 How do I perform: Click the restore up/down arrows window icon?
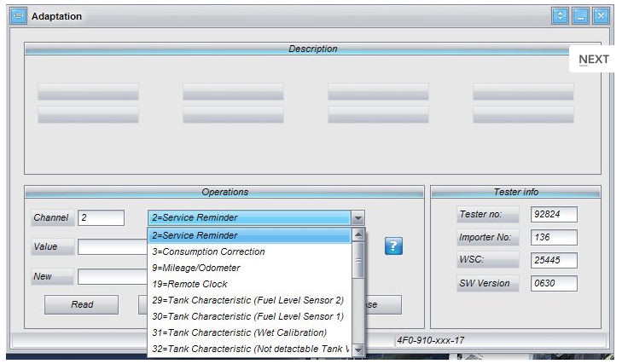(560, 15)
